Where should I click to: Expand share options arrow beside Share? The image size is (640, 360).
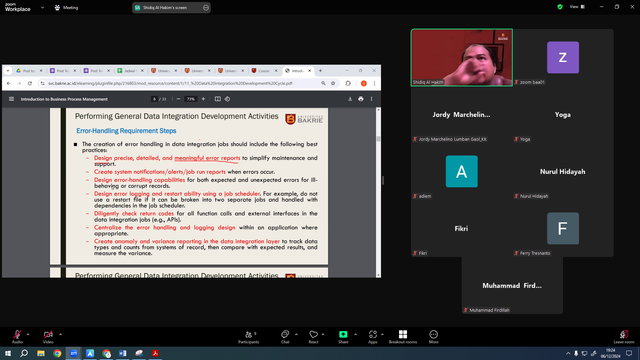coord(356,334)
